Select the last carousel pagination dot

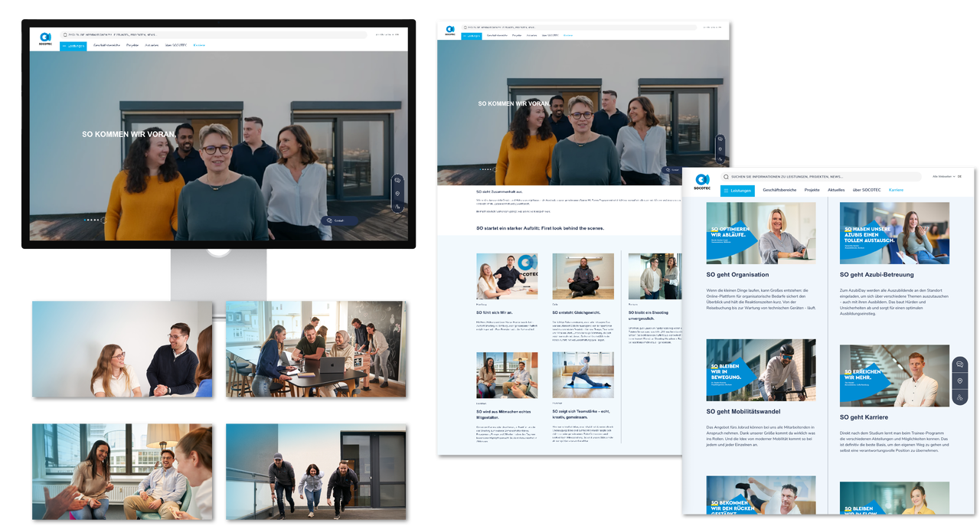(x=98, y=220)
